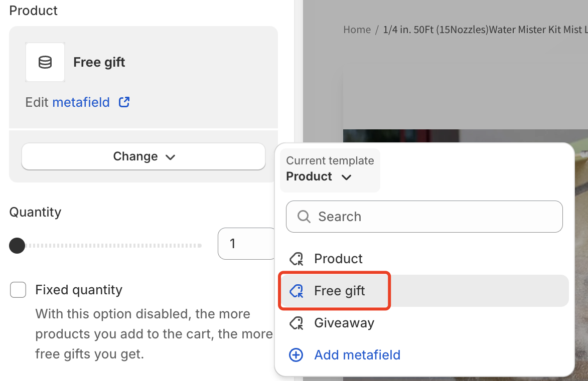This screenshot has height=381, width=588.
Task: Click the plus circle icon beside Add metafield
Action: pyautogui.click(x=296, y=355)
